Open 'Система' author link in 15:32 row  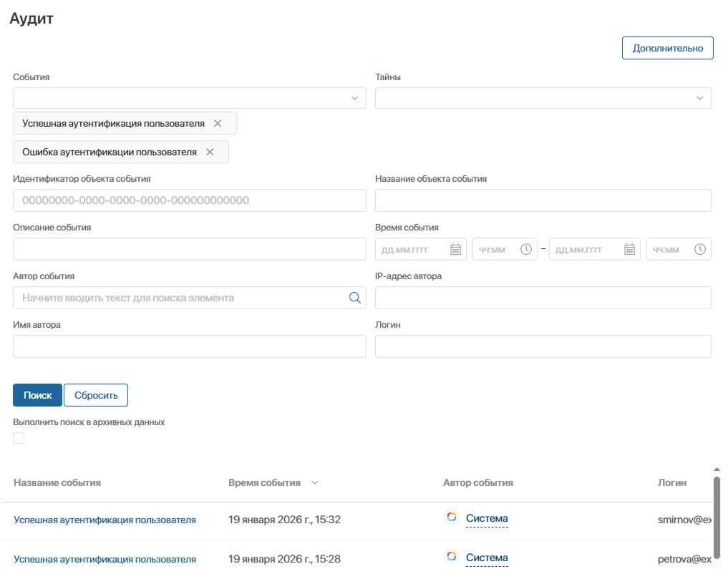(487, 518)
